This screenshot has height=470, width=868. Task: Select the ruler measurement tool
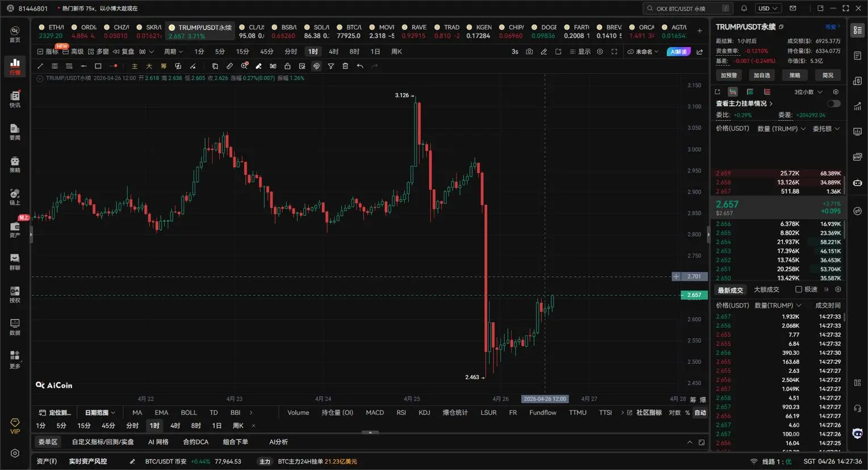pos(229,66)
